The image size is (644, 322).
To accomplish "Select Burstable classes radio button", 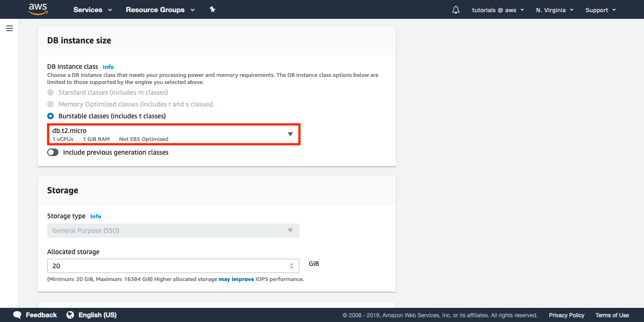I will point(50,116).
